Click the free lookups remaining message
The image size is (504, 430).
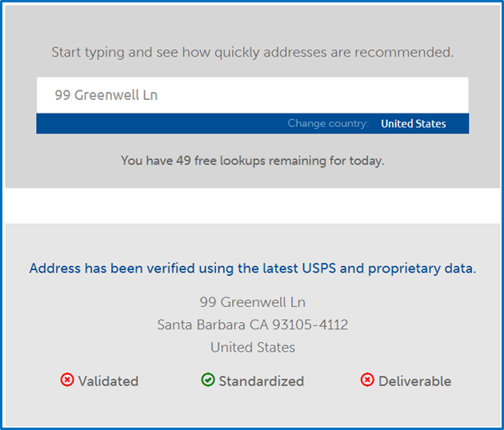(253, 161)
